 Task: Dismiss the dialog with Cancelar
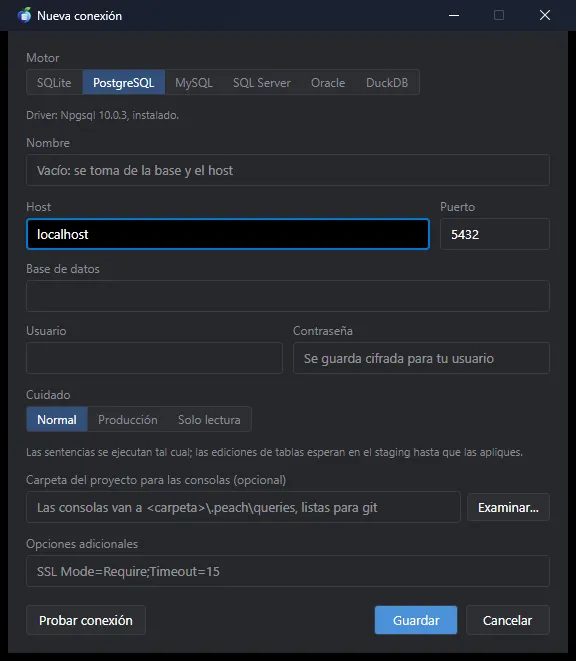(508, 620)
